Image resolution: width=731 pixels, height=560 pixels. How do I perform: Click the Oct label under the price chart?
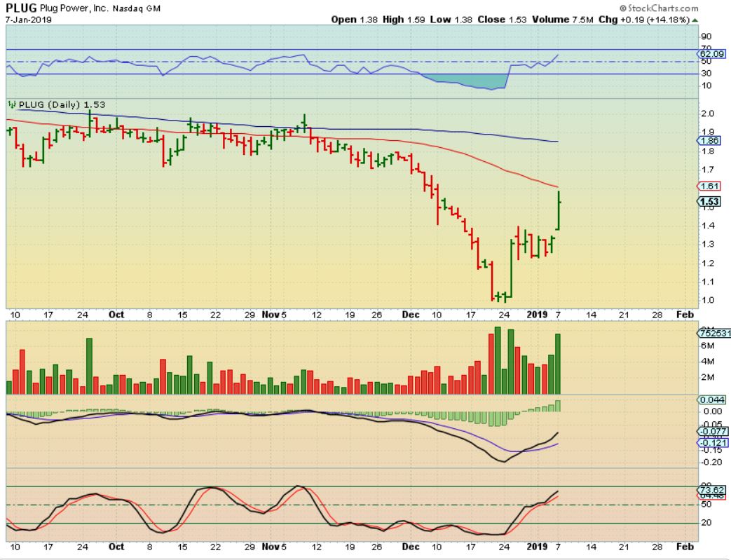(116, 315)
